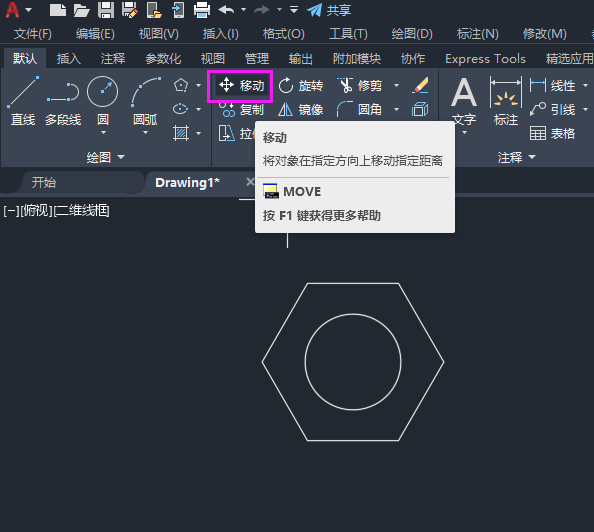Click the Move (移动) tool
Viewport: 594px width, 532px height.
tap(241, 86)
